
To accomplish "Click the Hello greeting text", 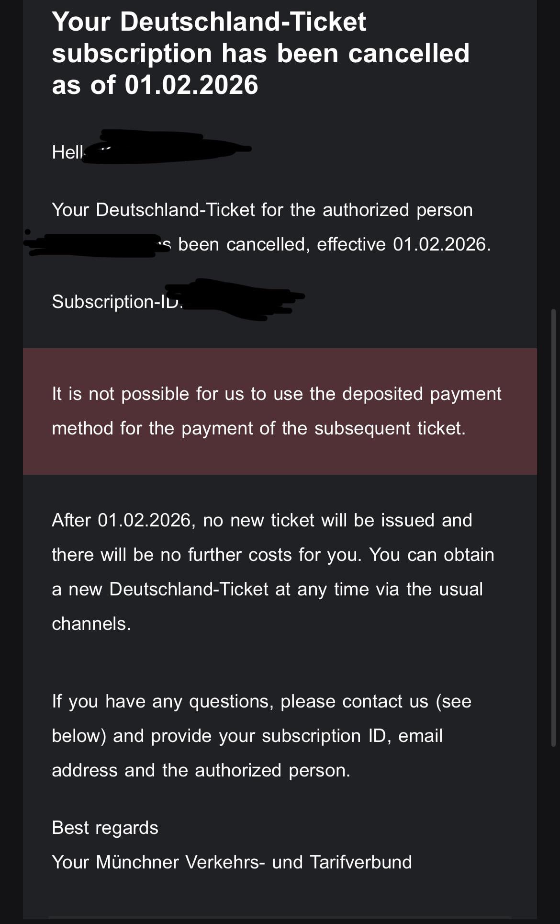I will (67, 152).
